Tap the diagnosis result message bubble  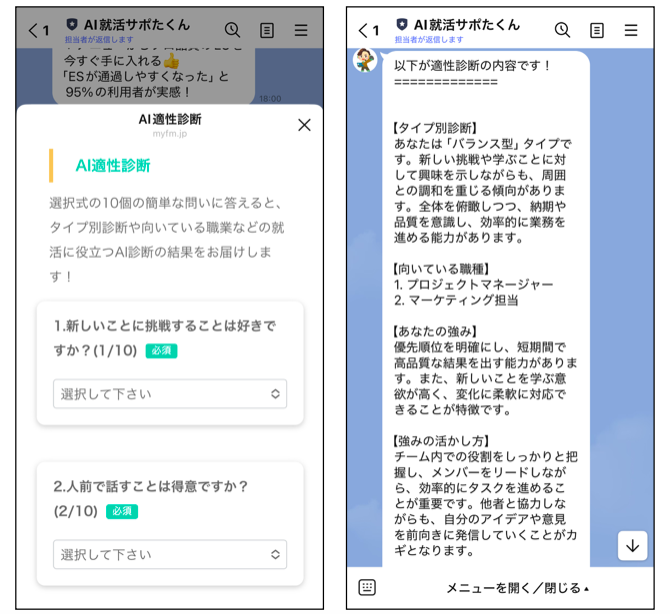485,300
